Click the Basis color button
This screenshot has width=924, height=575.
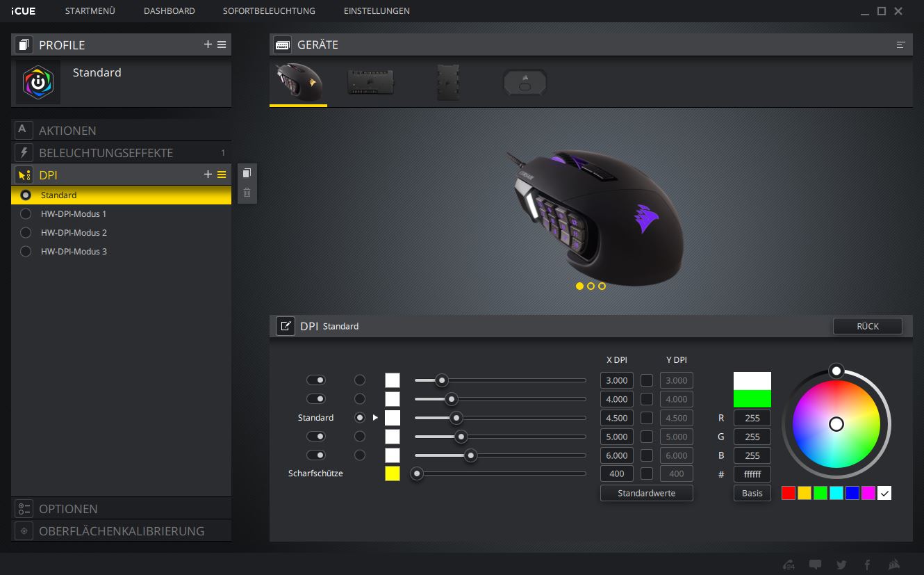coord(752,493)
